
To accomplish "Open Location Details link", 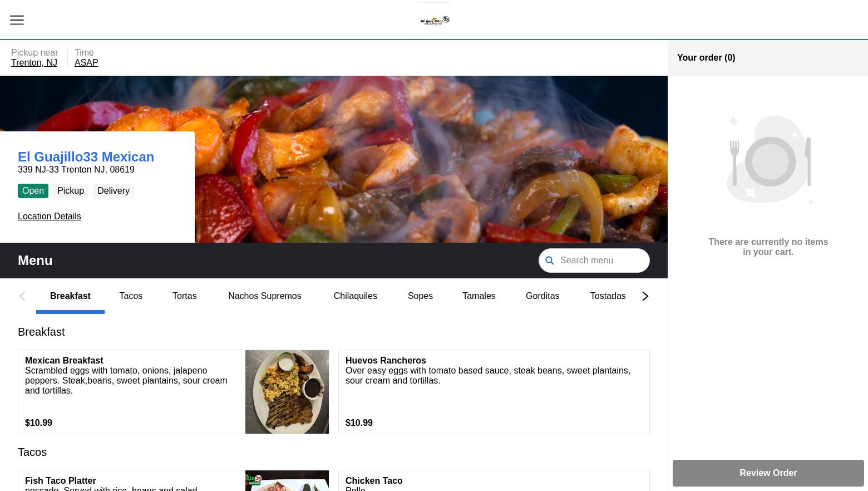I will (x=50, y=217).
